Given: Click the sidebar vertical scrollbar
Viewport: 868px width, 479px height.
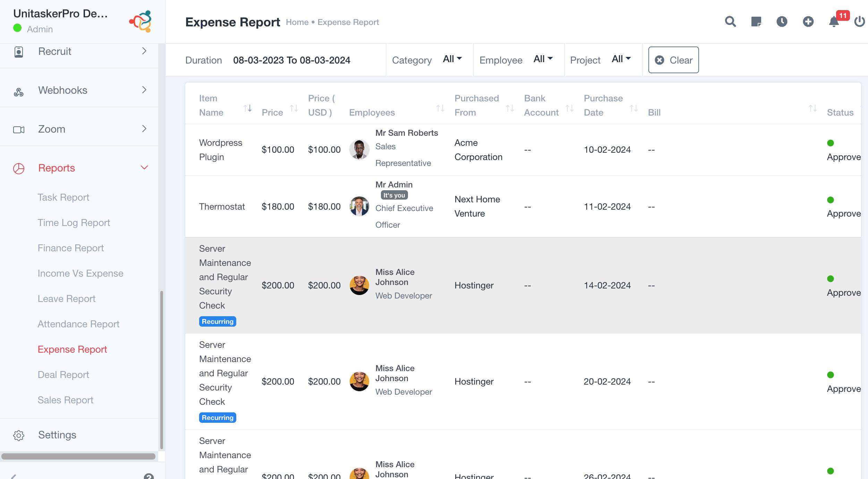Looking at the screenshot, I should [x=162, y=370].
